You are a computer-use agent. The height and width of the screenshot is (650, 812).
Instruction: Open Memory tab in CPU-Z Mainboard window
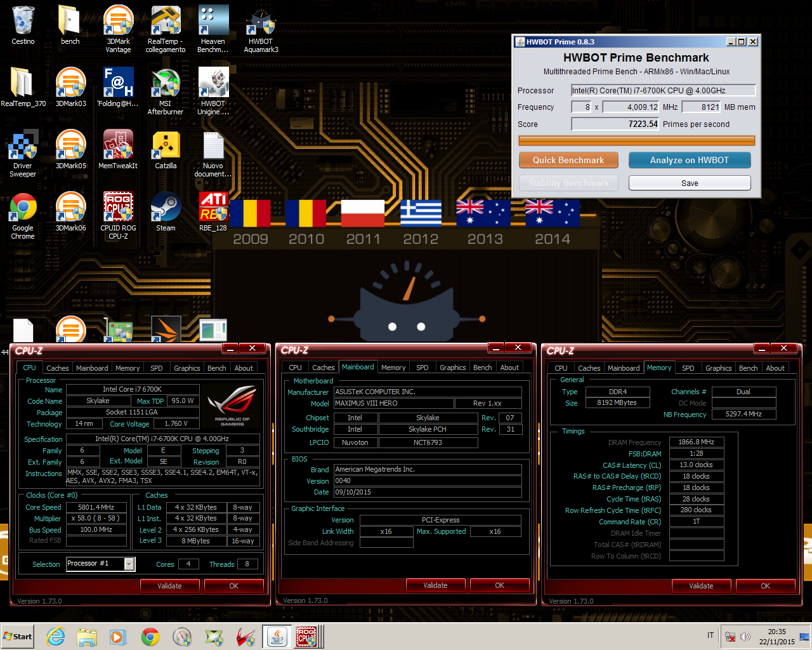393,368
